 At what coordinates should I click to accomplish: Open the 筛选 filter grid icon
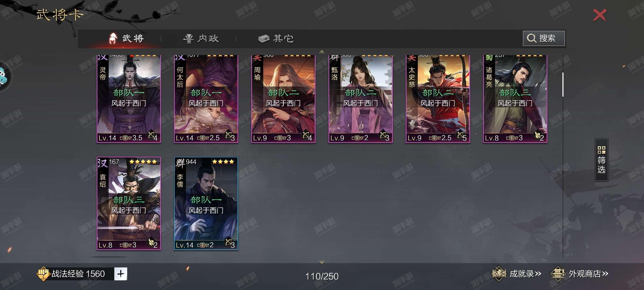click(601, 150)
